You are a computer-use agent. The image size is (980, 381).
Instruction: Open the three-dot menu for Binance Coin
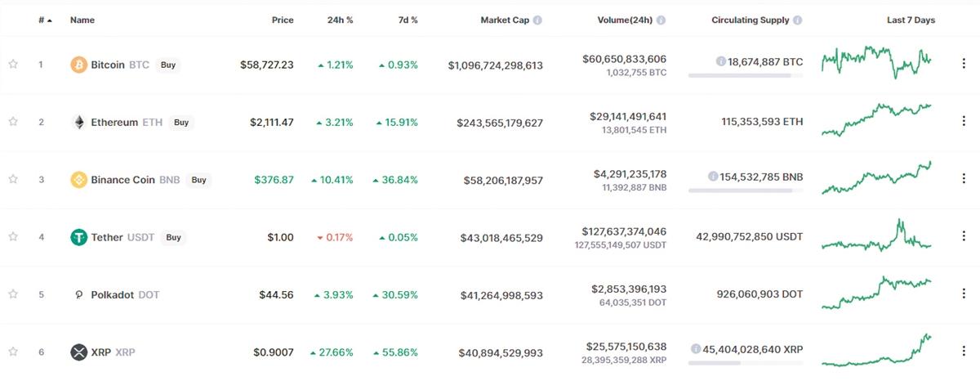964,180
